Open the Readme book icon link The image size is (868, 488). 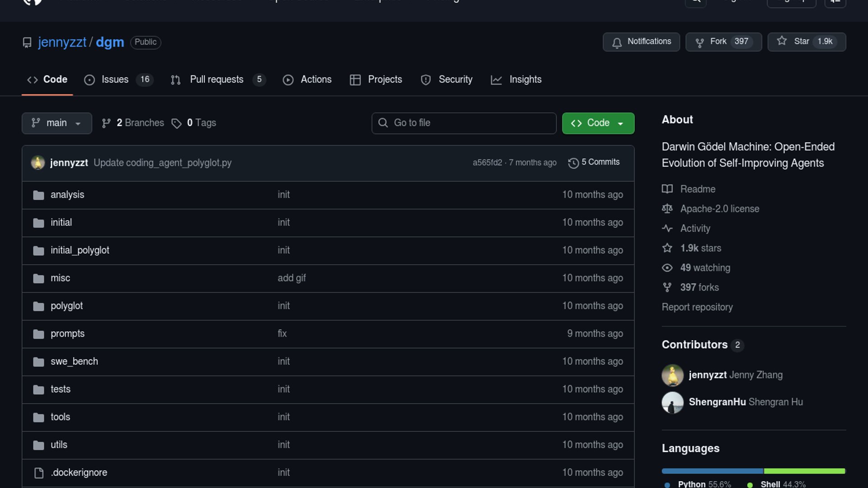pyautogui.click(x=667, y=189)
